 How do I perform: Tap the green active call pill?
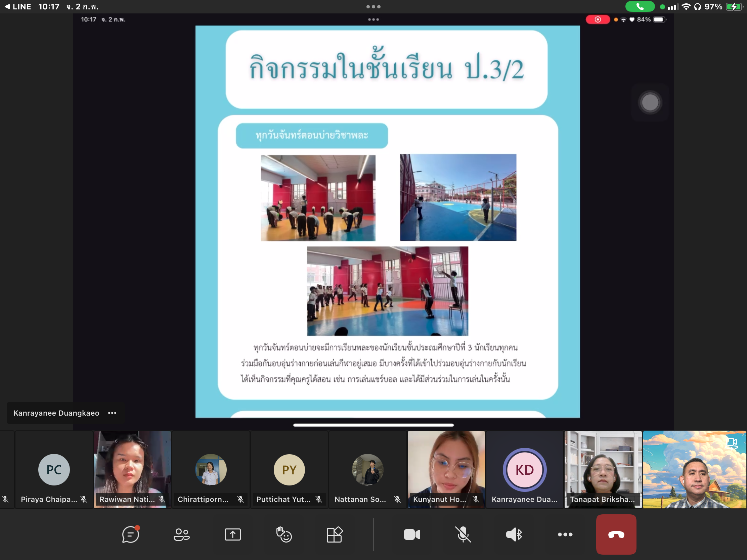point(640,6)
